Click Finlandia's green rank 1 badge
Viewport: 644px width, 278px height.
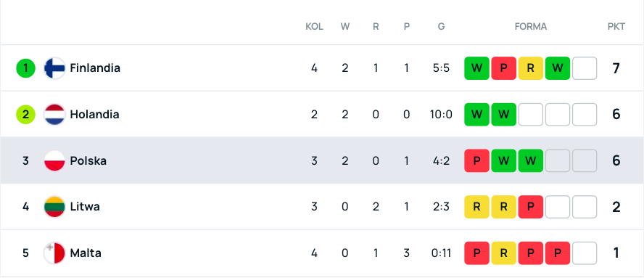tap(26, 68)
